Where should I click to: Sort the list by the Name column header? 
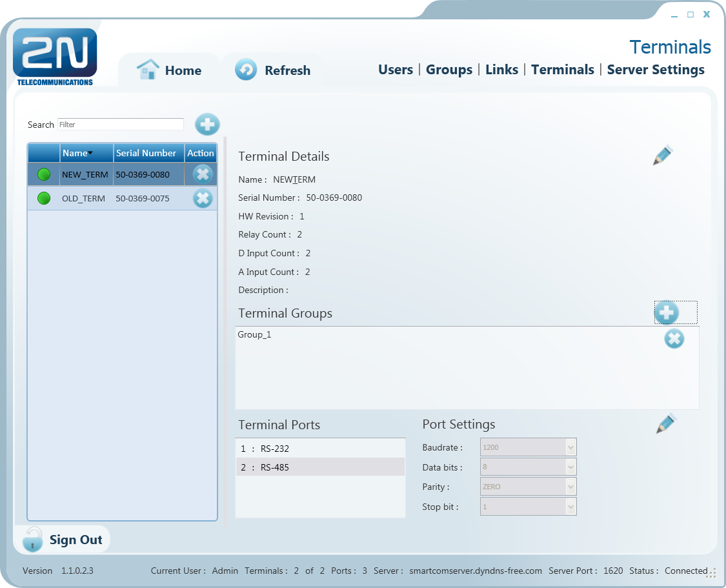pos(86,153)
